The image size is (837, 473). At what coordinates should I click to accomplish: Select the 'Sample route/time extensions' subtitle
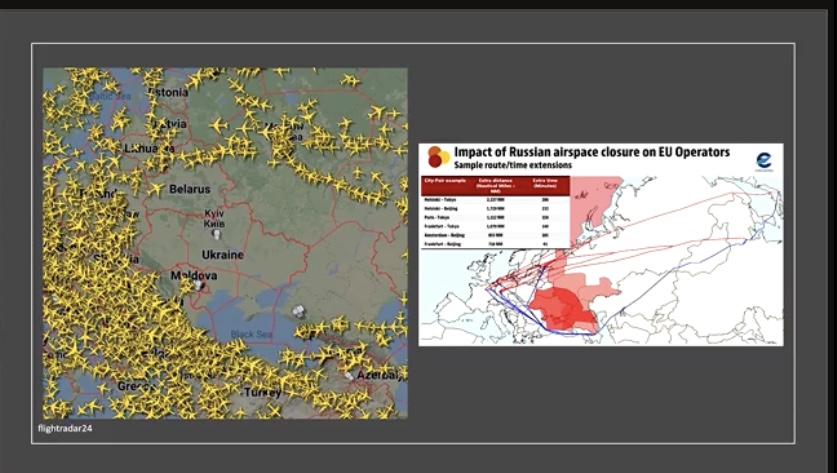513,164
